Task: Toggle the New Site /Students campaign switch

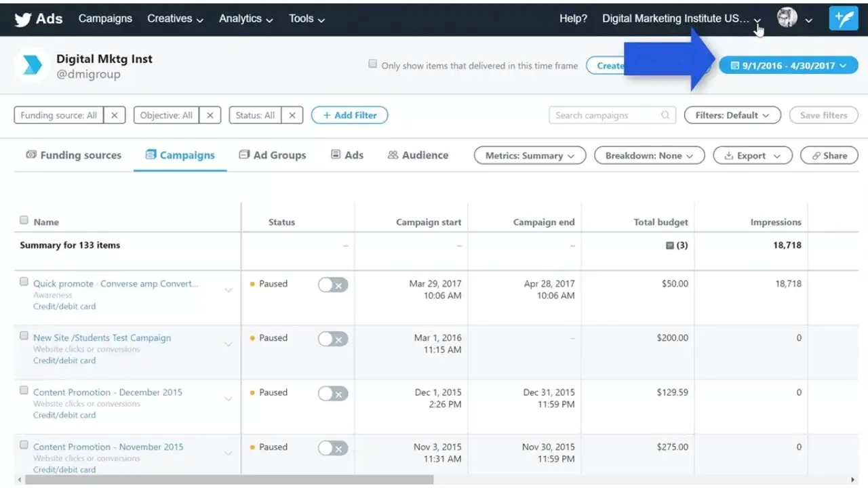Action: pos(333,339)
